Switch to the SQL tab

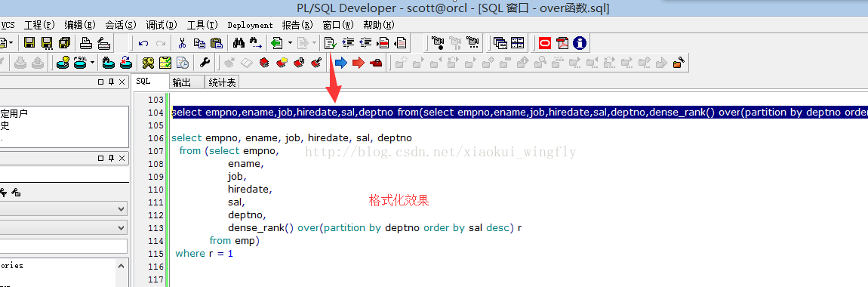coord(150,82)
